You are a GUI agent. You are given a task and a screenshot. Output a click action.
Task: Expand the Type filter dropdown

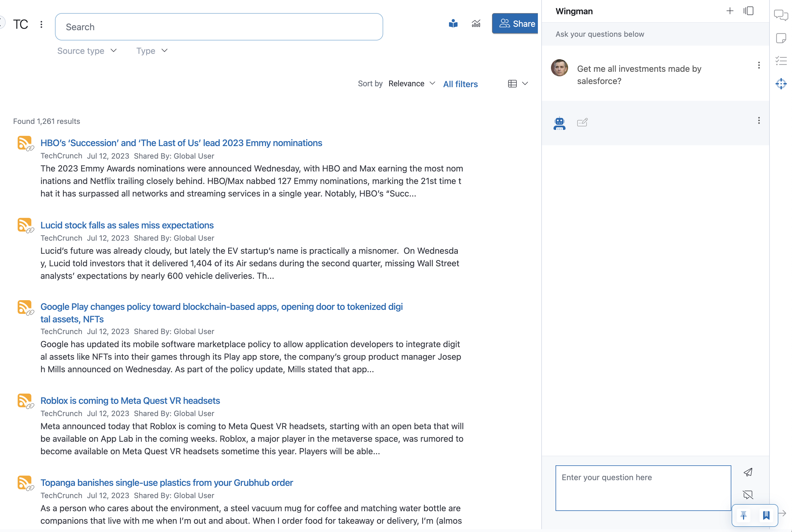[x=152, y=51]
